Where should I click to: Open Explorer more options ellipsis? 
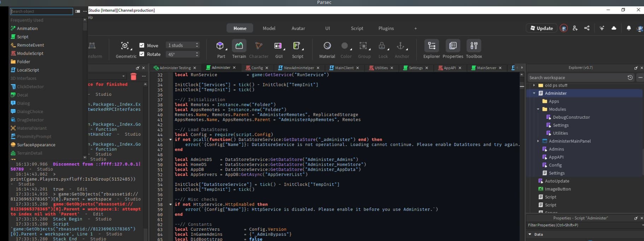pyautogui.click(x=640, y=77)
